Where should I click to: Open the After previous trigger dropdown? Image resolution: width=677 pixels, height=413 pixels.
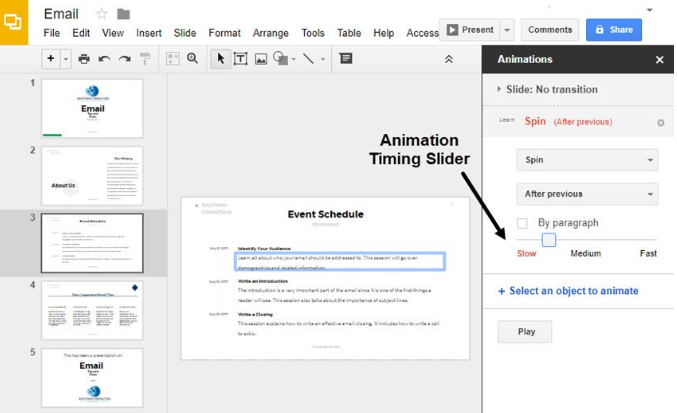coord(587,194)
